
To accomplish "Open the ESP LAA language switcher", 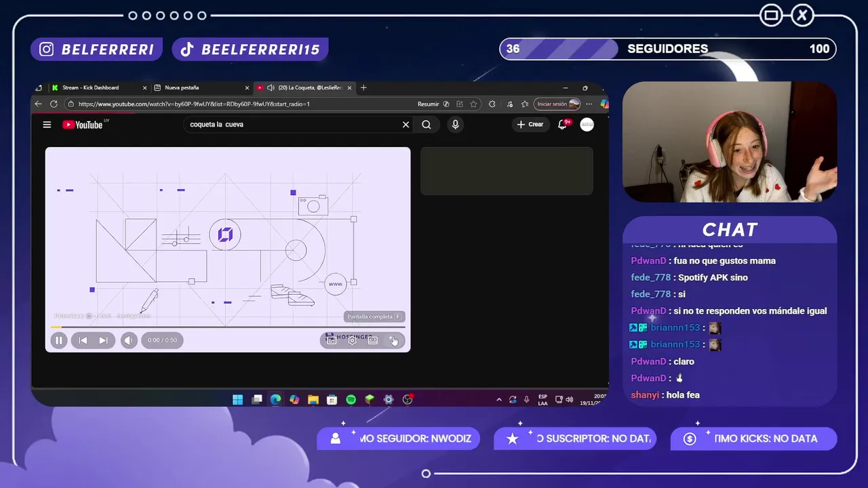I will 542,400.
